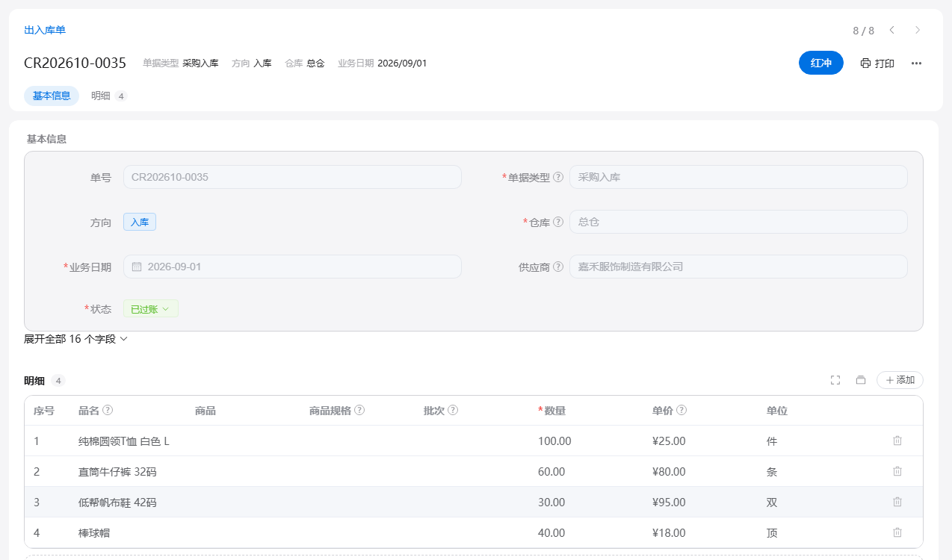Image resolution: width=952 pixels, height=560 pixels.
Task: Click price ¥95.00 cell
Action: pyautogui.click(x=669, y=503)
